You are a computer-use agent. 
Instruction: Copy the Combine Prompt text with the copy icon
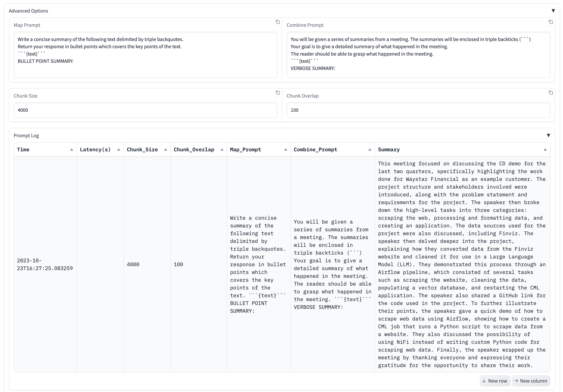(550, 22)
